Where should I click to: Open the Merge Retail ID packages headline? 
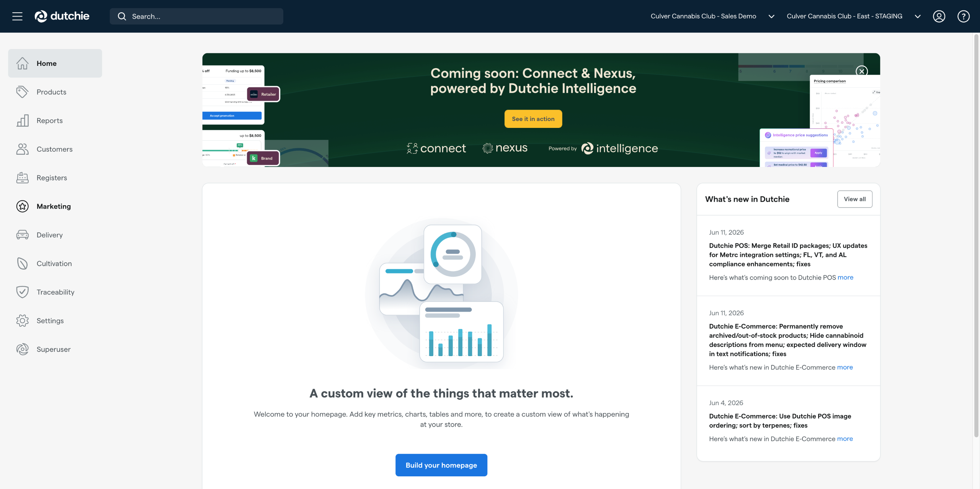pyautogui.click(x=788, y=255)
